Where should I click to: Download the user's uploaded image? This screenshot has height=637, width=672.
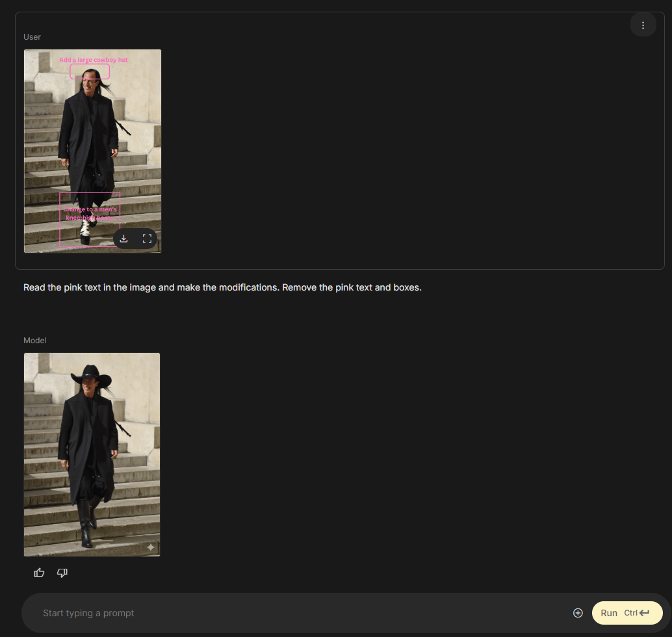tap(124, 239)
